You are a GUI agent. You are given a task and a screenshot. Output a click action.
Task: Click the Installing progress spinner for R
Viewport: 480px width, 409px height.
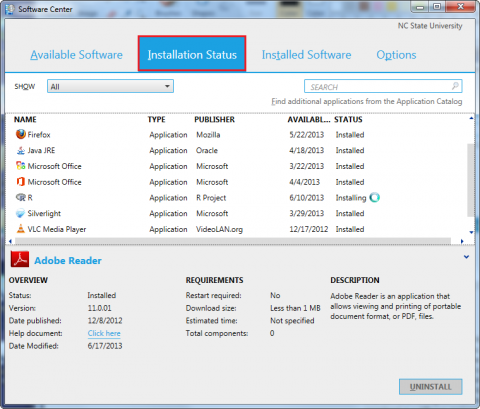point(375,197)
